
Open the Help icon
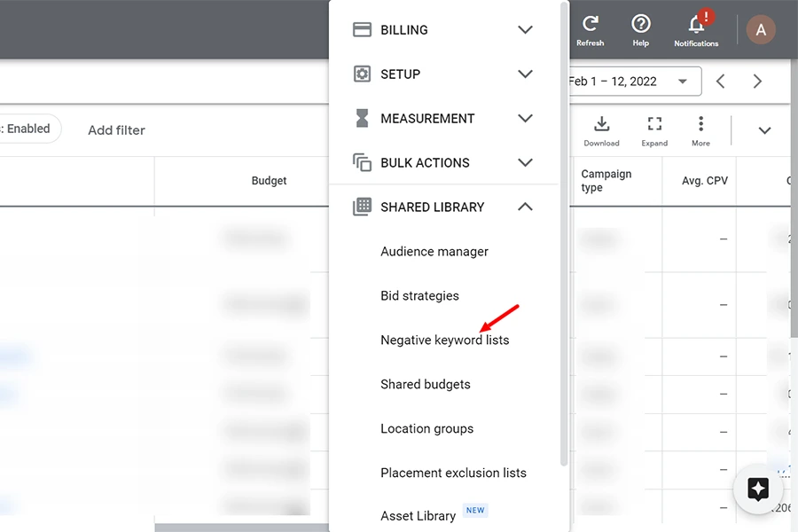640,29
